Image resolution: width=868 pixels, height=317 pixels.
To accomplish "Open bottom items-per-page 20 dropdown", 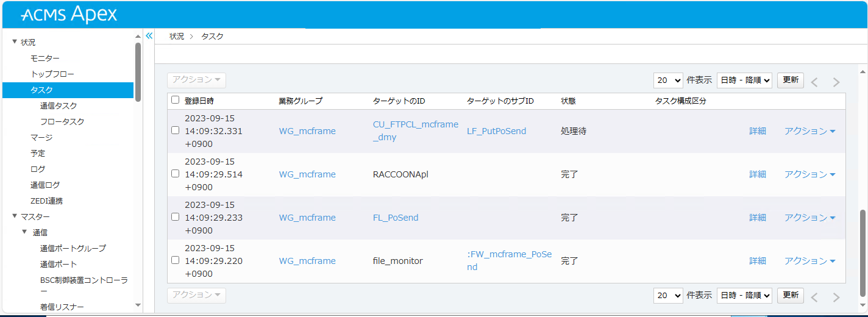I will click(x=668, y=295).
